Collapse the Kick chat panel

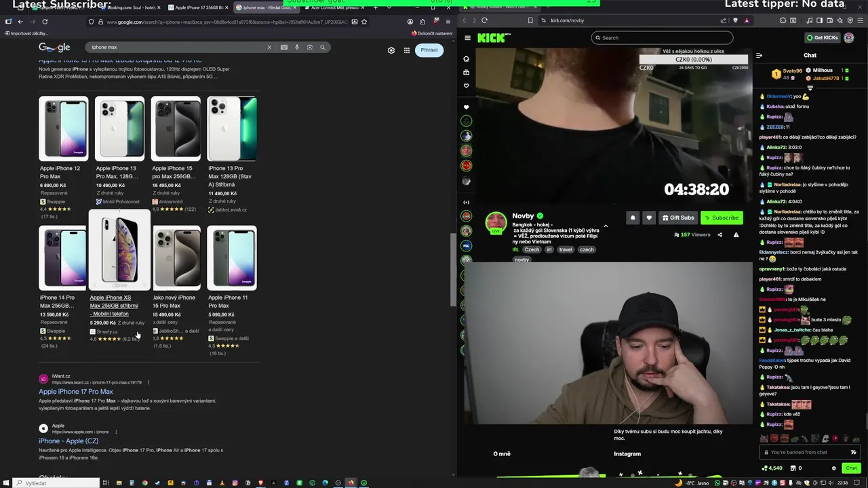tap(759, 56)
